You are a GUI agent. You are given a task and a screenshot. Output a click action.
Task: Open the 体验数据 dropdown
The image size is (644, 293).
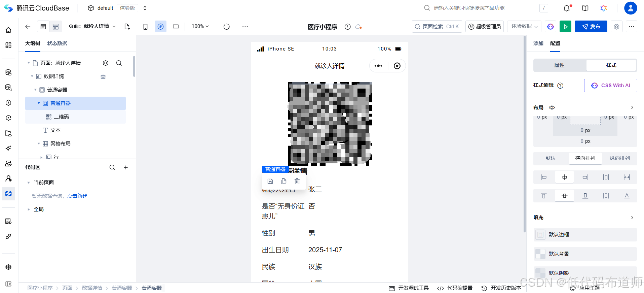(x=524, y=26)
